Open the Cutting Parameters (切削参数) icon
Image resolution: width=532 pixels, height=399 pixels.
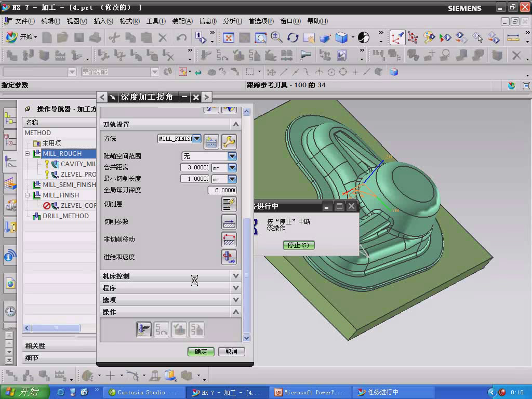tap(229, 222)
